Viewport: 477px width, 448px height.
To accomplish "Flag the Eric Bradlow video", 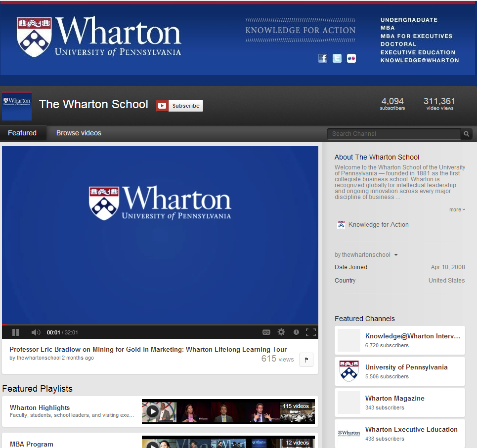I will [x=306, y=360].
